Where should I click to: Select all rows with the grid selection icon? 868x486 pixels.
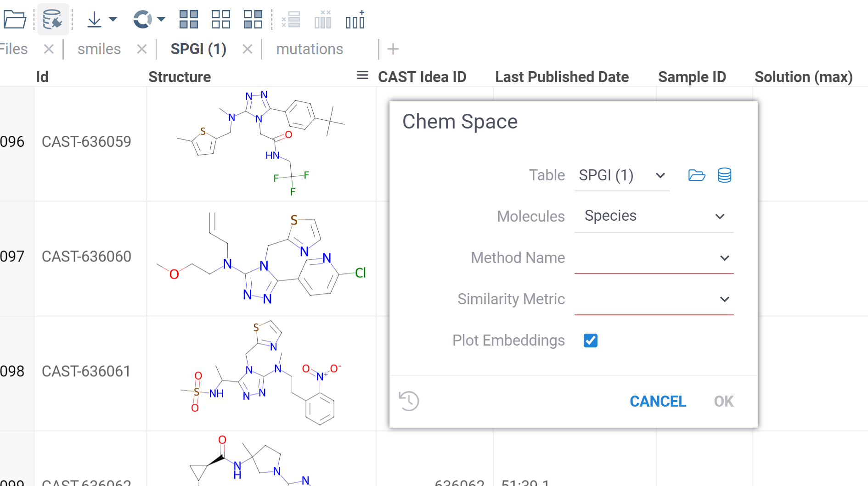[x=188, y=19]
